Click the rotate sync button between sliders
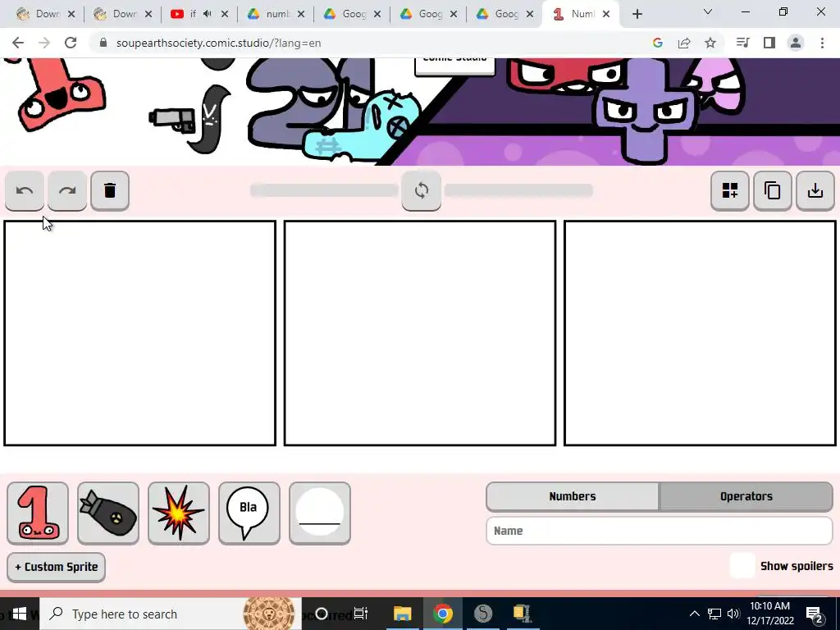Viewport: 840px width, 630px height. [421, 190]
